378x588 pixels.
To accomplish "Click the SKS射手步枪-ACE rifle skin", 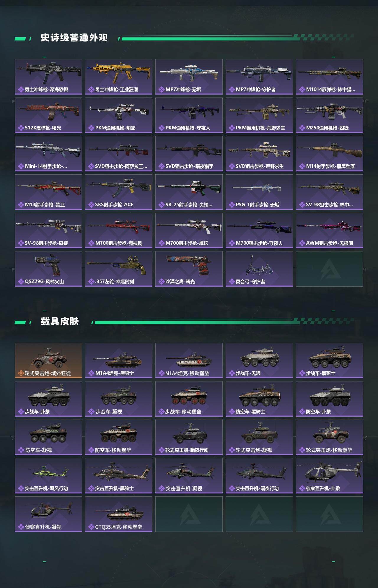I will coord(119,192).
